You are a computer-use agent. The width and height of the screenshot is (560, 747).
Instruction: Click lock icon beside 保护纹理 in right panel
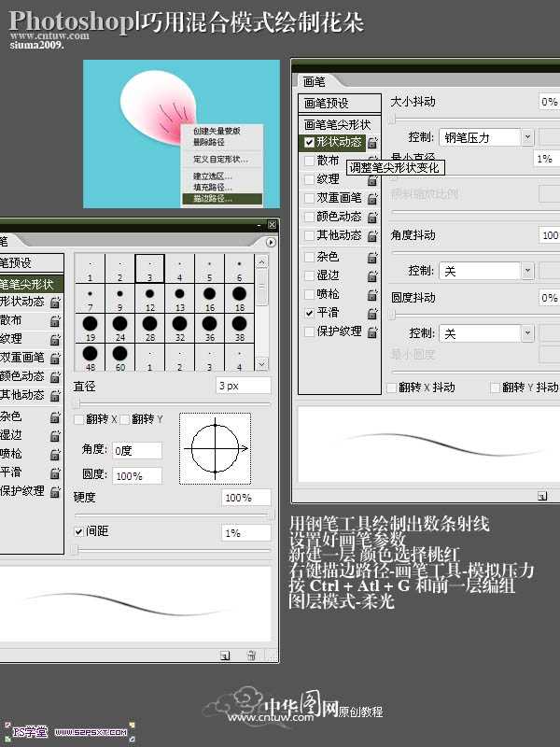tap(372, 332)
